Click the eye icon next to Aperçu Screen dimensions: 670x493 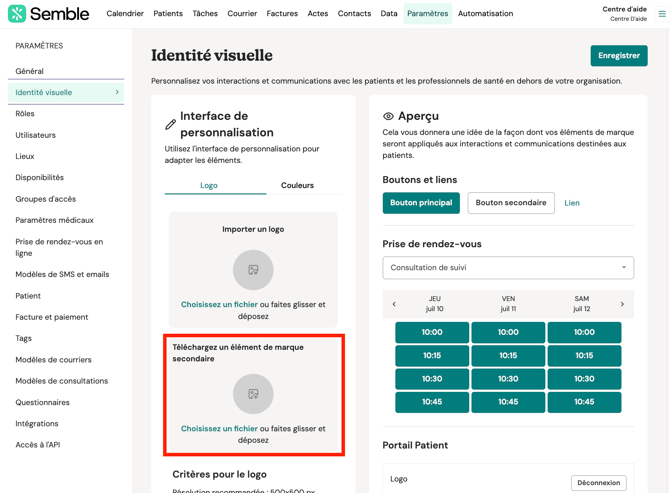pyautogui.click(x=388, y=117)
